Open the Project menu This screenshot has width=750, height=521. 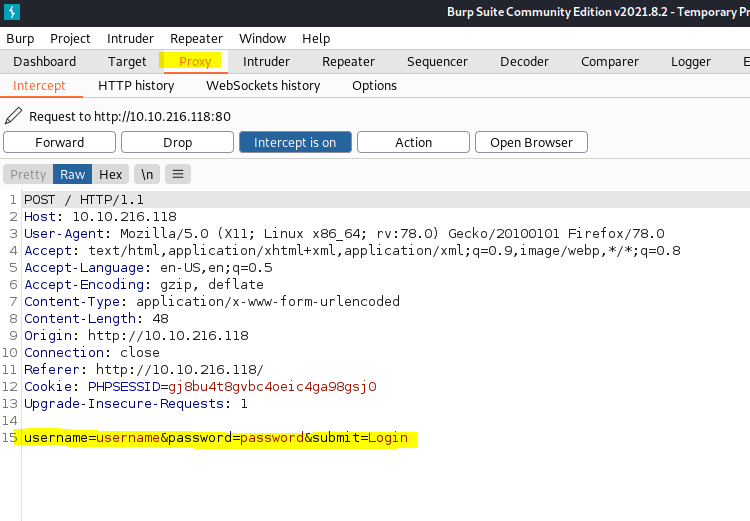tap(70, 38)
